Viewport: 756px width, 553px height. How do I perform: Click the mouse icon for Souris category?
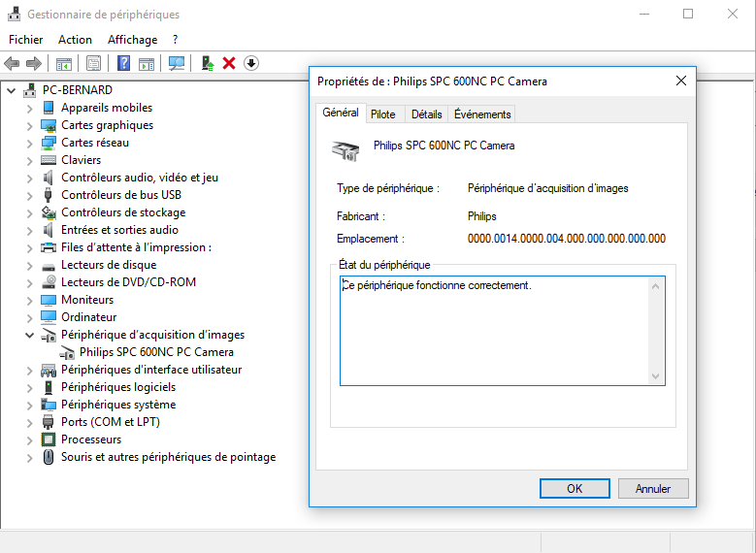pos(49,457)
